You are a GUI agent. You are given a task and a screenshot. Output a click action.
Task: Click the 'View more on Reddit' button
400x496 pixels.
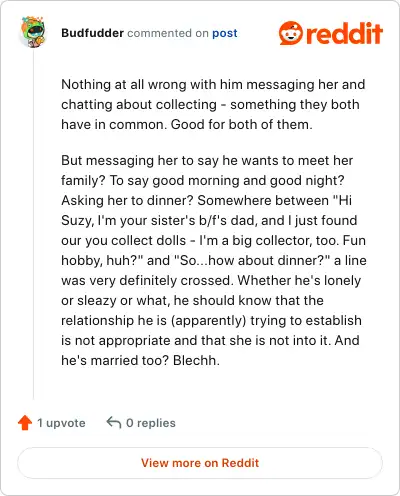click(200, 463)
